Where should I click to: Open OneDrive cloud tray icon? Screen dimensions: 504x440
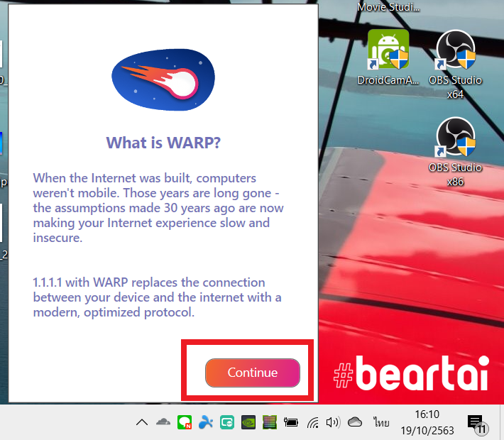(355, 422)
